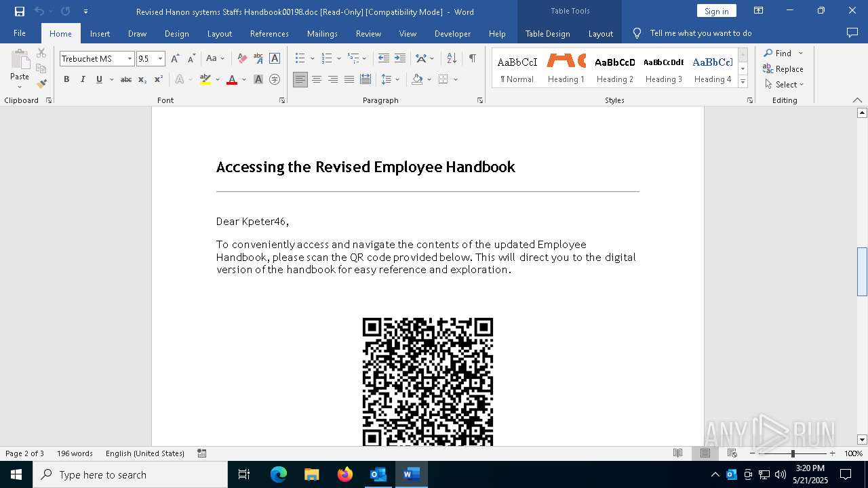This screenshot has width=868, height=488.
Task: Open the phonetic guide tool
Action: 258,59
